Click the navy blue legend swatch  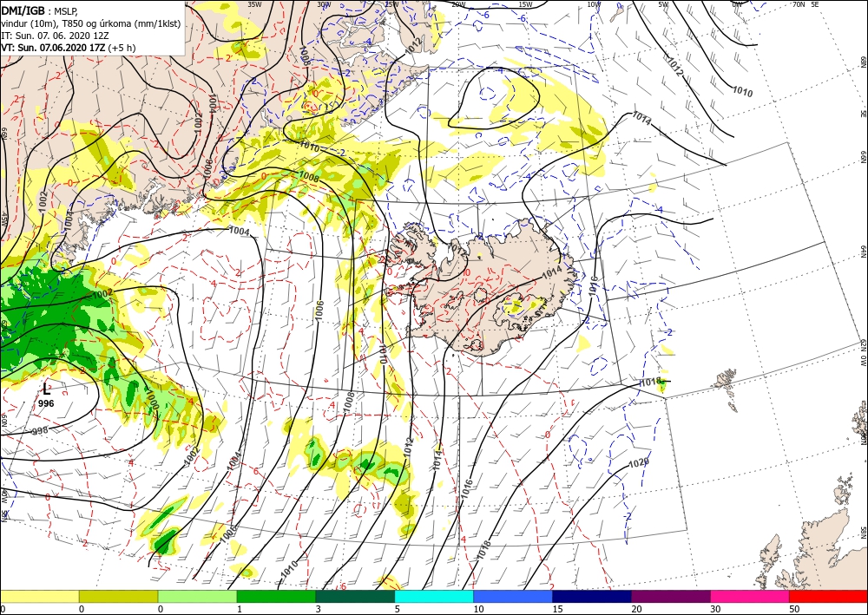point(592,596)
